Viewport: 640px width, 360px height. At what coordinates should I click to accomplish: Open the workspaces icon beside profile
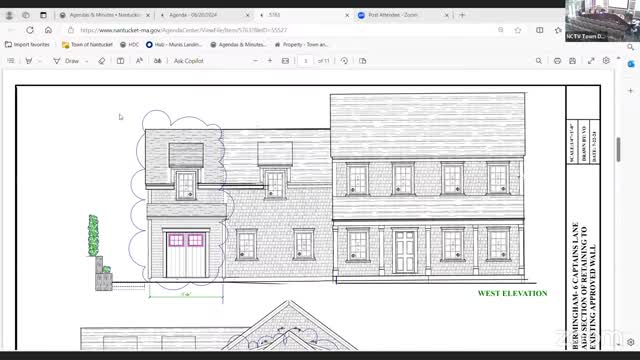click(x=26, y=15)
